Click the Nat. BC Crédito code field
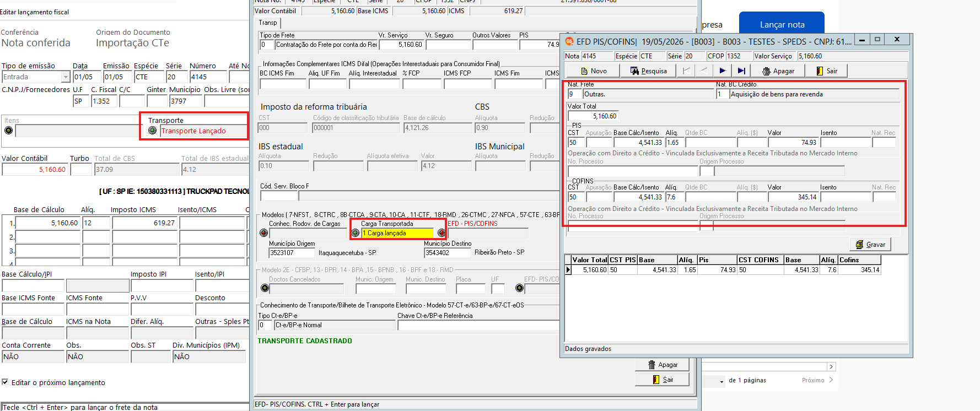The image size is (980, 411). pos(722,94)
